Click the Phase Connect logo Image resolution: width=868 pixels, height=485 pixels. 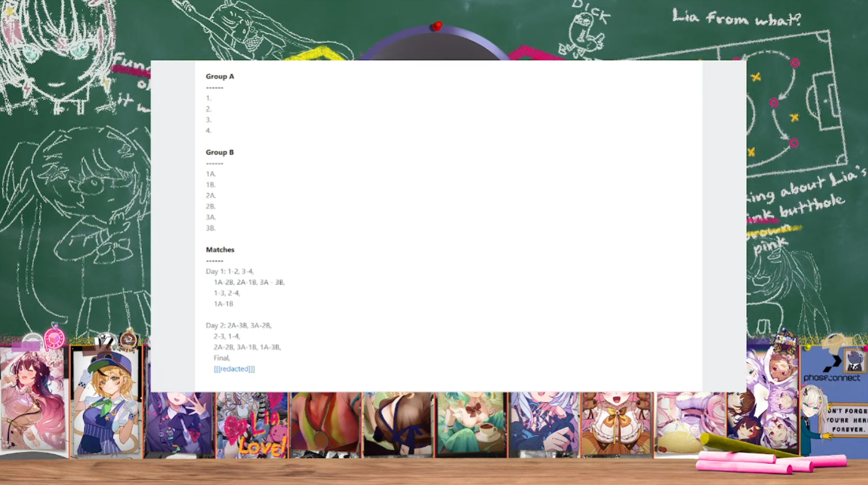pyautogui.click(x=831, y=367)
